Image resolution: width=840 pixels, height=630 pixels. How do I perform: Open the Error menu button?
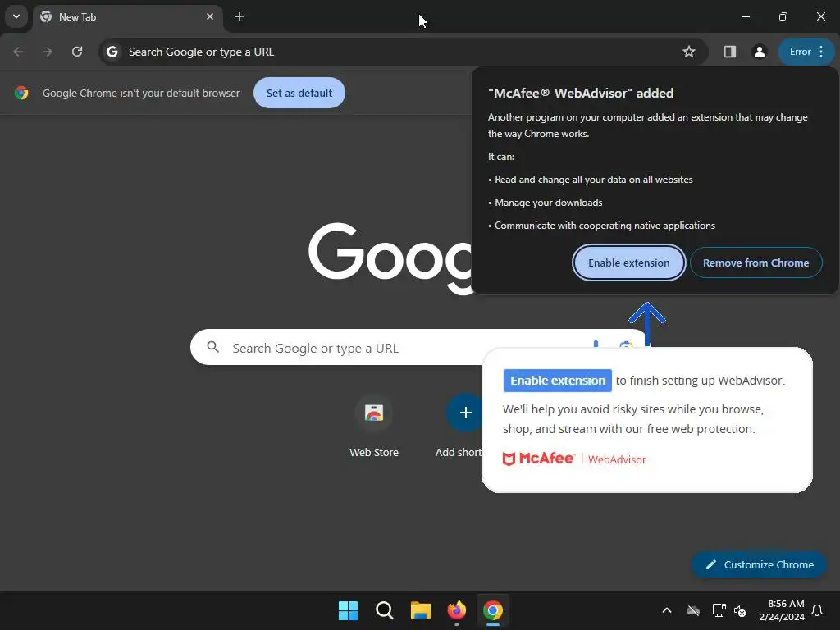click(x=806, y=52)
